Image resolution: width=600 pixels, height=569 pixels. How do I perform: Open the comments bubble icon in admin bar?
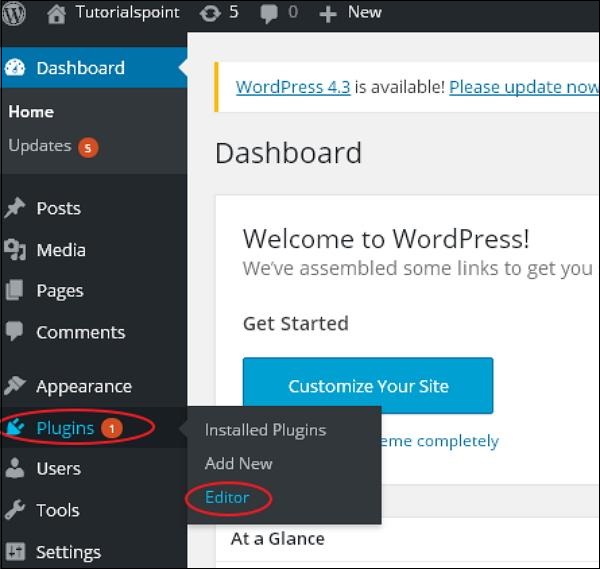click(x=269, y=14)
